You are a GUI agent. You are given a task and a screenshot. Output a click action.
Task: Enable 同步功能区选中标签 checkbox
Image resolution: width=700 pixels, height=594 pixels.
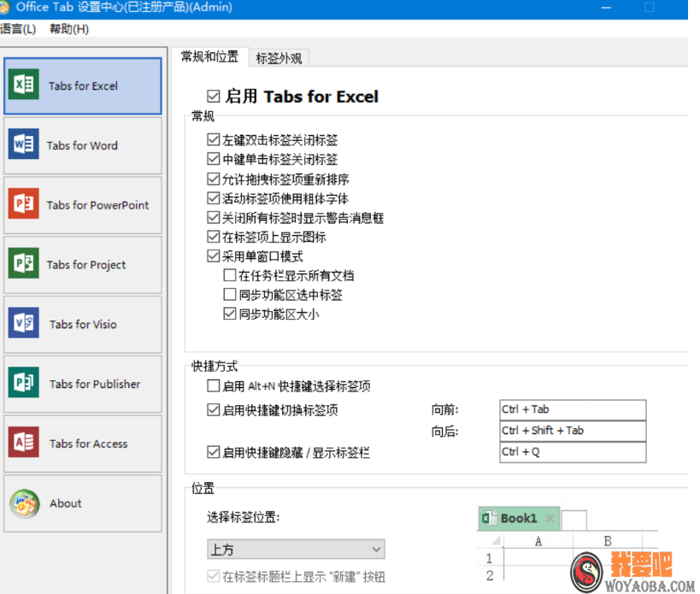click(x=229, y=294)
